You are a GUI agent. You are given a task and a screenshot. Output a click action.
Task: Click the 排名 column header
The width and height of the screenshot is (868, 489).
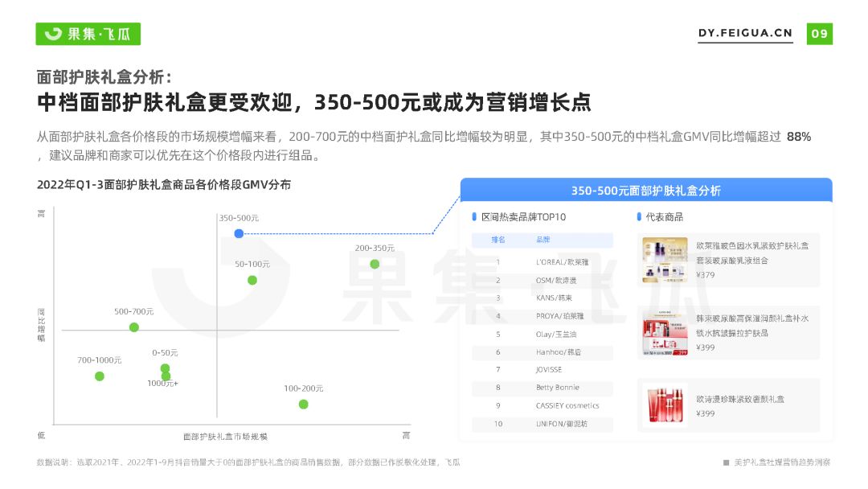498,240
